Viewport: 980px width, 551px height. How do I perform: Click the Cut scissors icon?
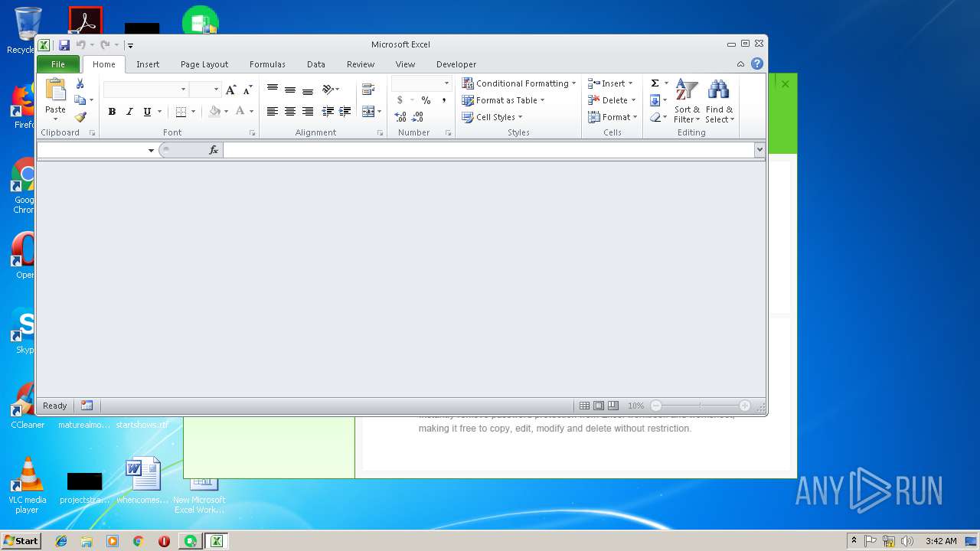pyautogui.click(x=80, y=83)
